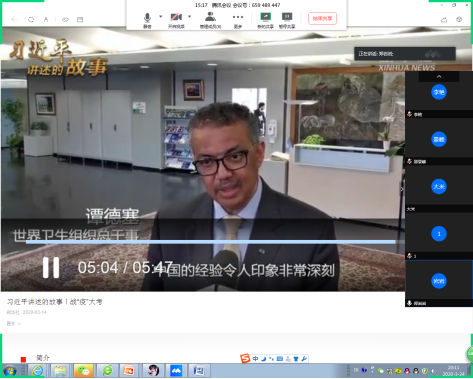Open the manage members panel
Viewport: 473px width, 379px height.
210,20
